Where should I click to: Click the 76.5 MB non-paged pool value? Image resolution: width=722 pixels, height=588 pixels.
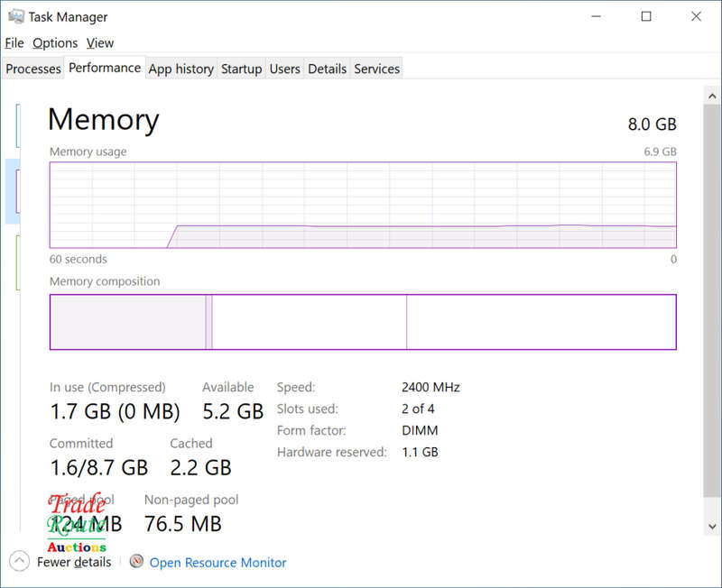(183, 524)
